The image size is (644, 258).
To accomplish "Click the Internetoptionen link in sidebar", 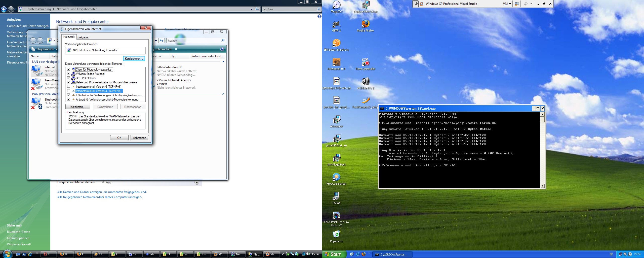I will click(x=18, y=238).
